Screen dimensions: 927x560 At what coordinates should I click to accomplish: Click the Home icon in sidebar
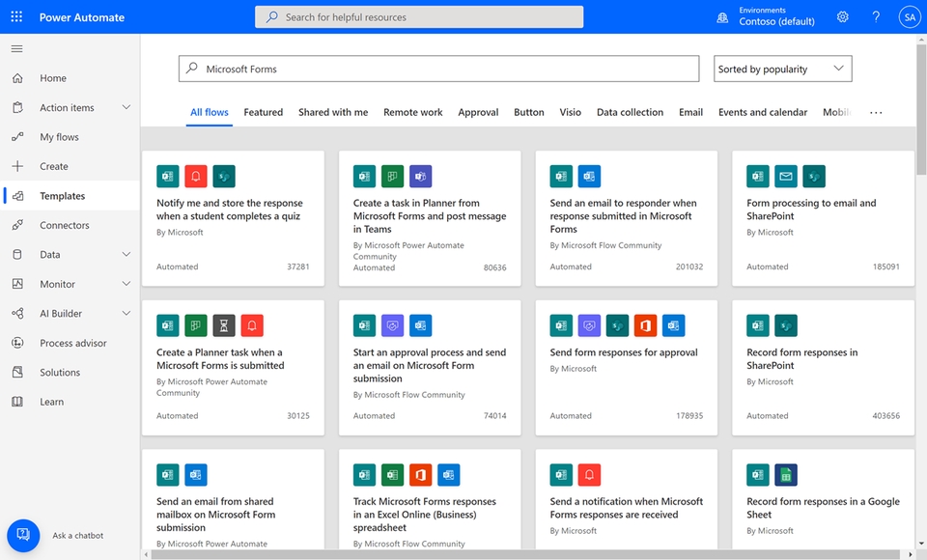click(x=17, y=78)
